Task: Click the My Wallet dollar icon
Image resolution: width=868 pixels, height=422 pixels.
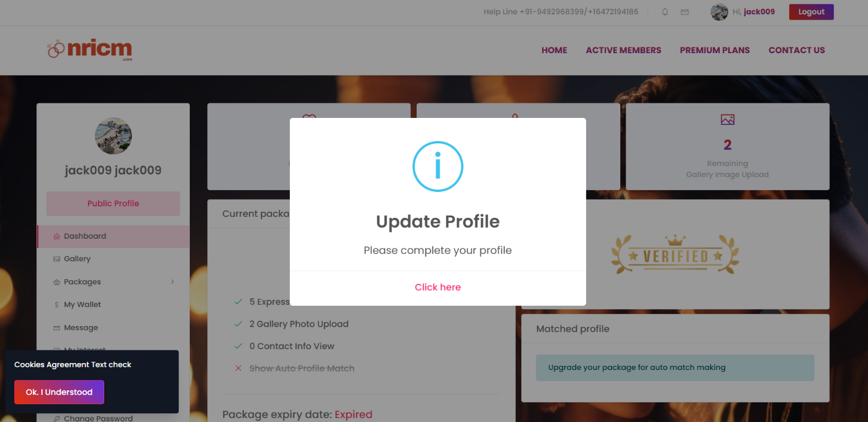Action: pyautogui.click(x=57, y=305)
